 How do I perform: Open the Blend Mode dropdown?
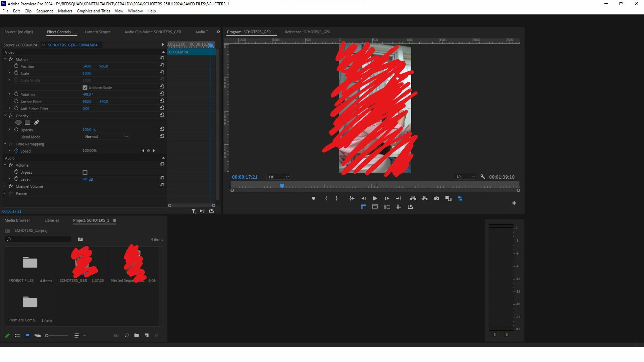[106, 137]
